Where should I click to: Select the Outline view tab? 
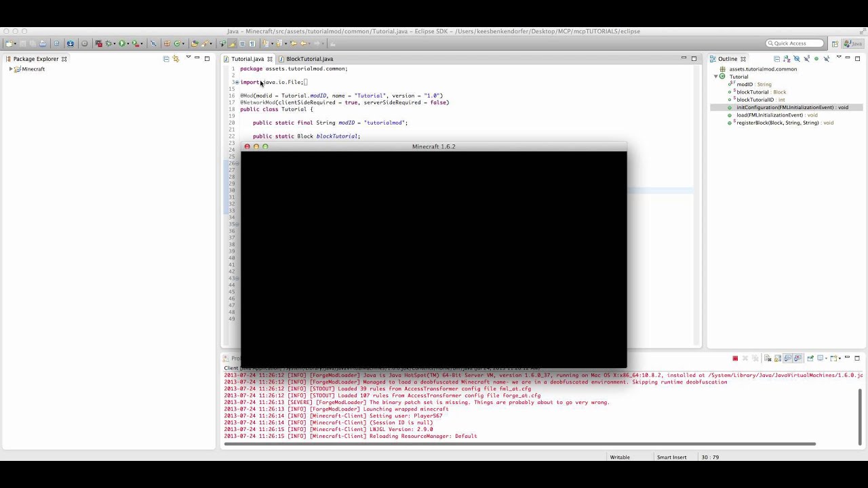pos(728,59)
